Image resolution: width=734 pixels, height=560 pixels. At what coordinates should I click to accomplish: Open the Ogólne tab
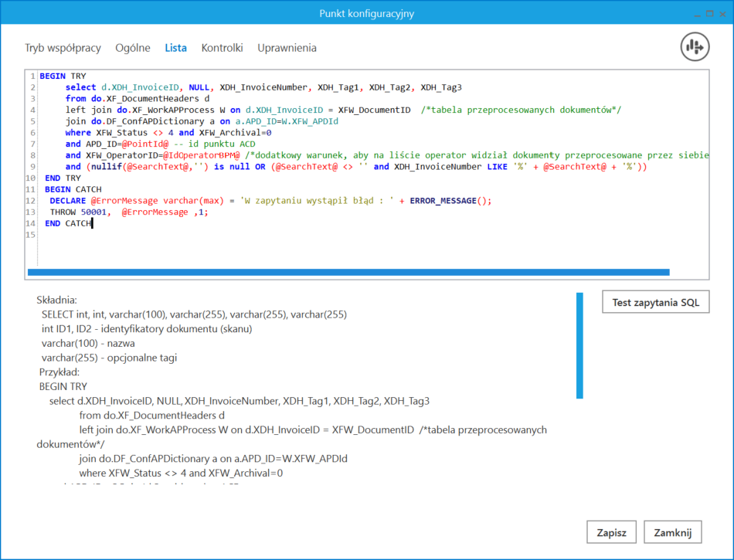[132, 48]
